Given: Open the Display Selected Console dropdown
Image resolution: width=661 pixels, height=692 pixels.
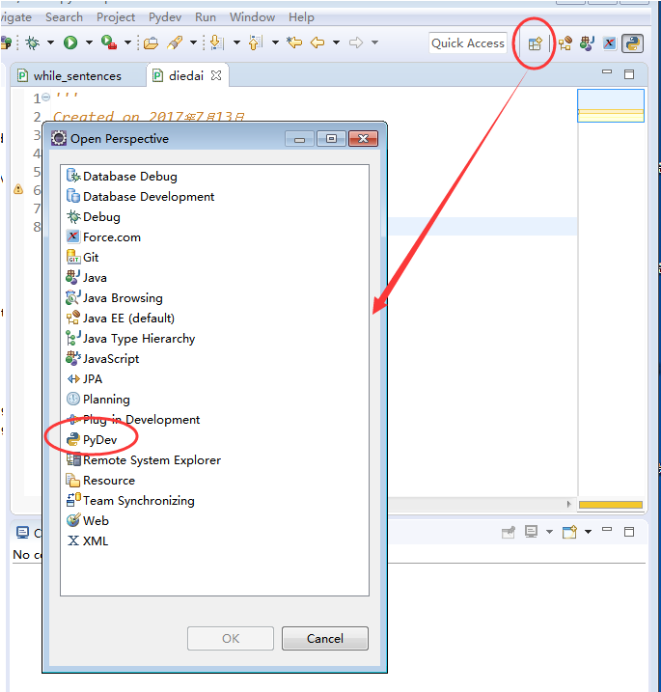Looking at the screenshot, I should [549, 532].
